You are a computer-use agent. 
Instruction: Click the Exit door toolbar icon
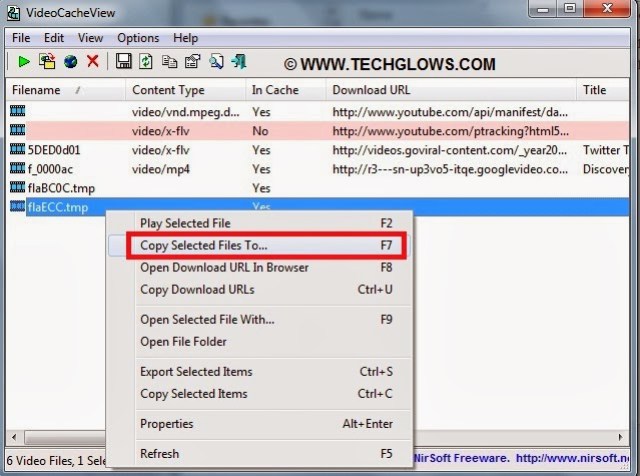pyautogui.click(x=239, y=62)
